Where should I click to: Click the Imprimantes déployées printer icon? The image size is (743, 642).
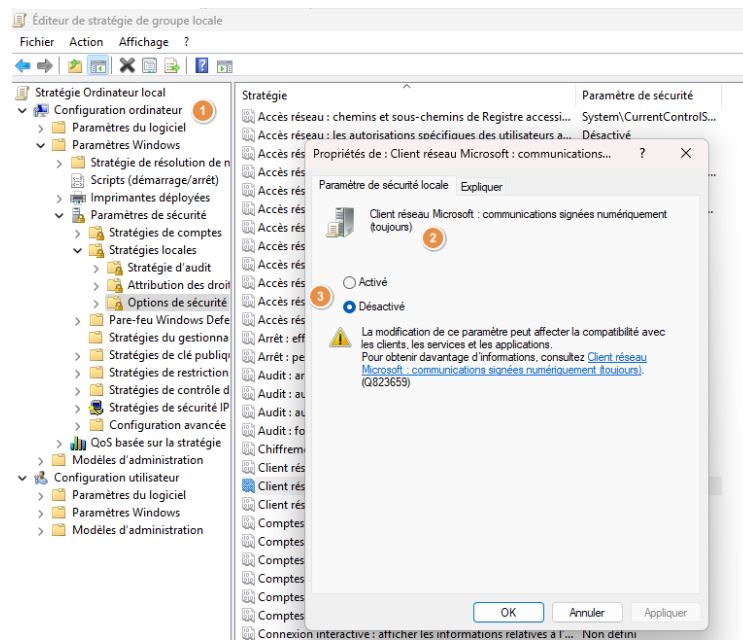78,198
